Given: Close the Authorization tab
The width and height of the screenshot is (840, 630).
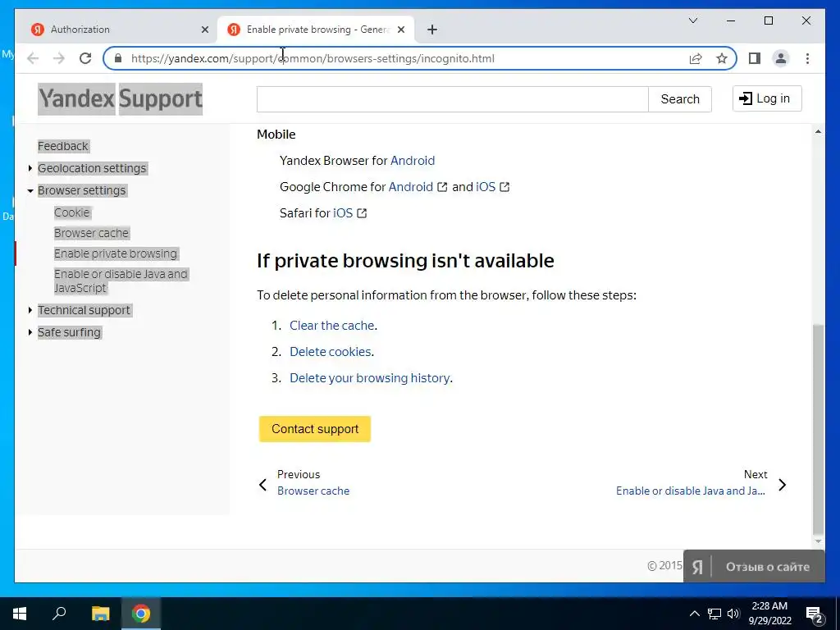Looking at the screenshot, I should pyautogui.click(x=204, y=30).
